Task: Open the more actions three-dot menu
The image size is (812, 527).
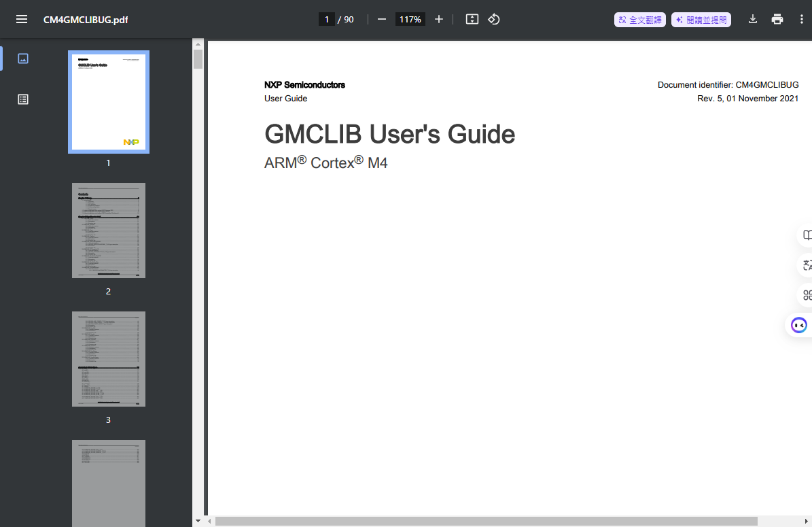Action: pyautogui.click(x=801, y=19)
